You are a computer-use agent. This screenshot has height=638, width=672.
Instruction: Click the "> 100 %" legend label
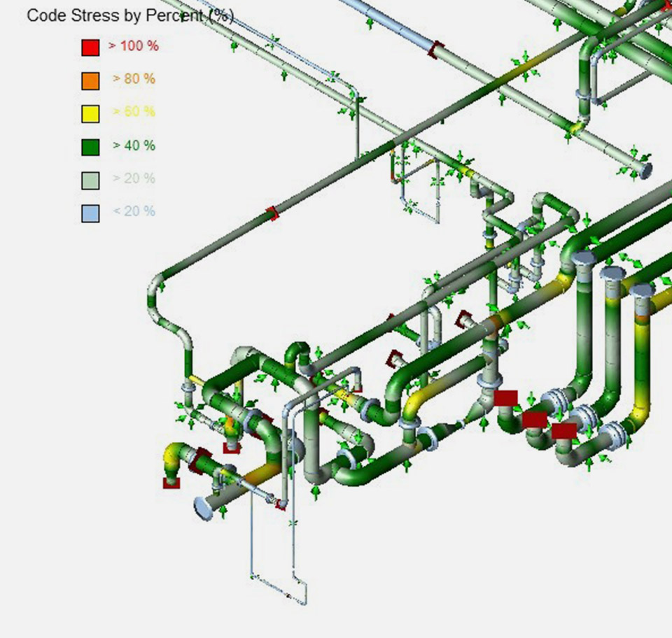pos(133,46)
